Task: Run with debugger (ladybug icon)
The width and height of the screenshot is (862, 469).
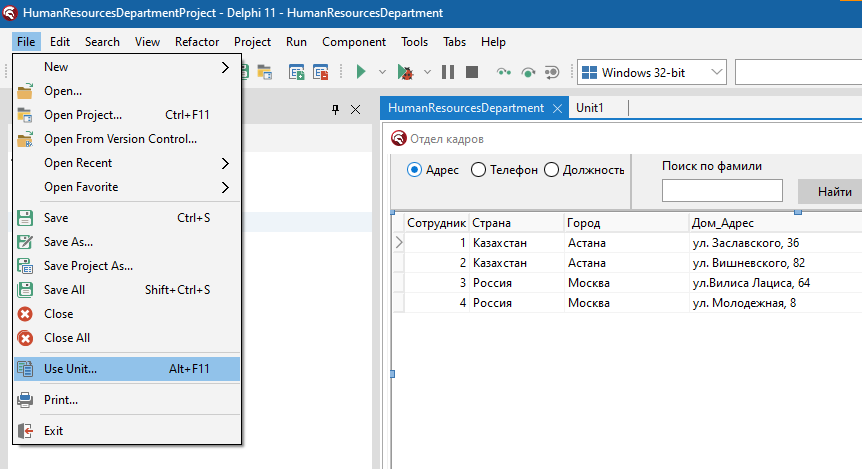Action: pyautogui.click(x=405, y=72)
